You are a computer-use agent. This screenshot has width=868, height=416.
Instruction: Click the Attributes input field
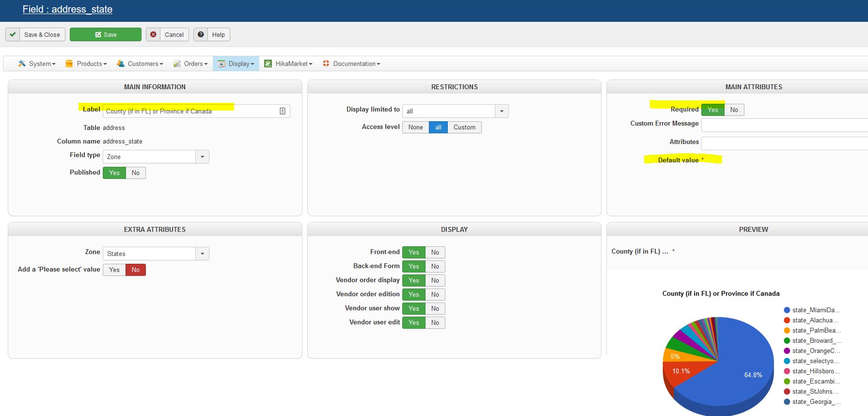click(784, 144)
